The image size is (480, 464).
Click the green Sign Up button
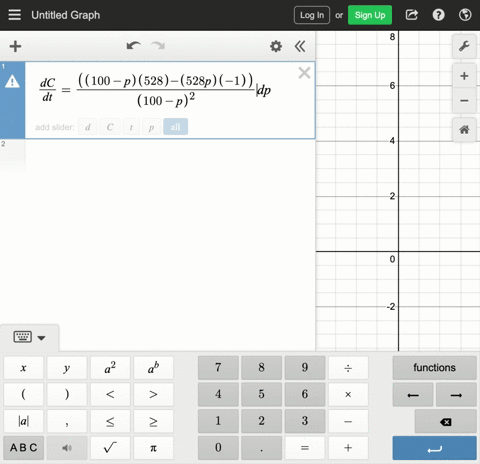pos(370,15)
